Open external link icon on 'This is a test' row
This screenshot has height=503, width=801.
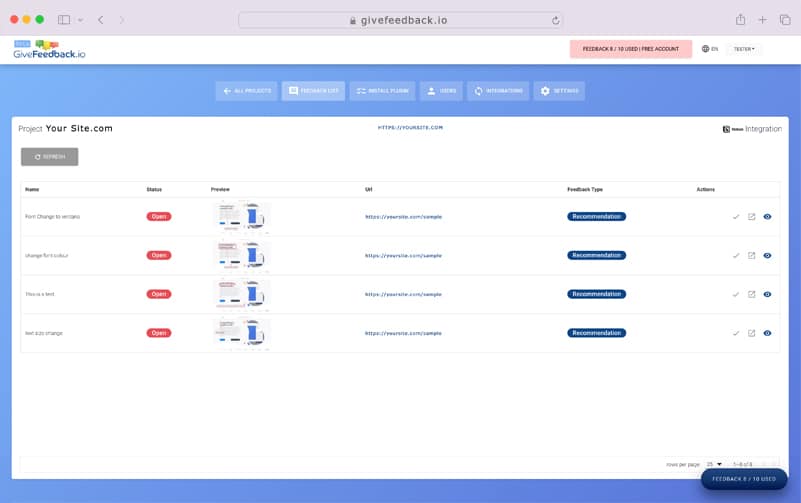(x=751, y=295)
